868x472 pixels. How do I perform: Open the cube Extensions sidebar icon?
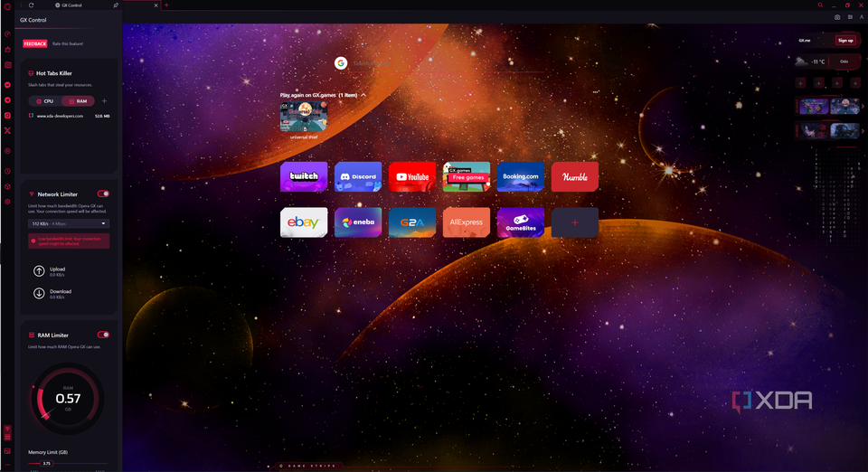8,186
